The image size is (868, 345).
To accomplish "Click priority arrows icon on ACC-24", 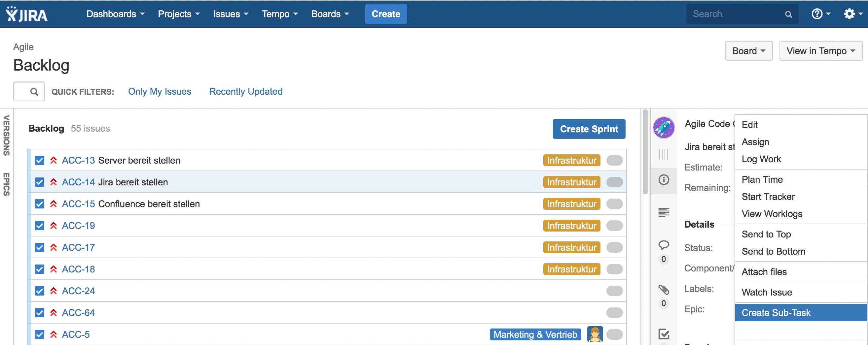I will [53, 291].
